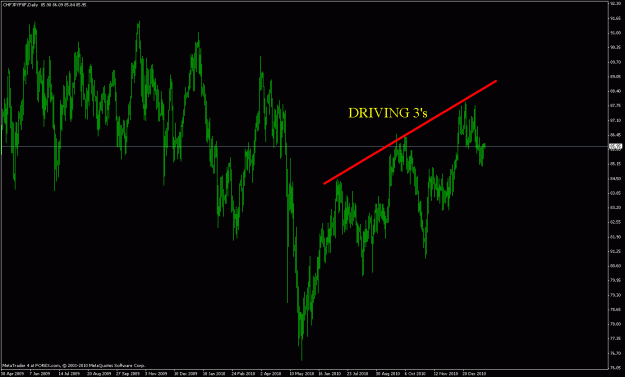Screen dimensions: 625x377
Task: Click the 82.55 price level on the axis
Action: pos(615,222)
